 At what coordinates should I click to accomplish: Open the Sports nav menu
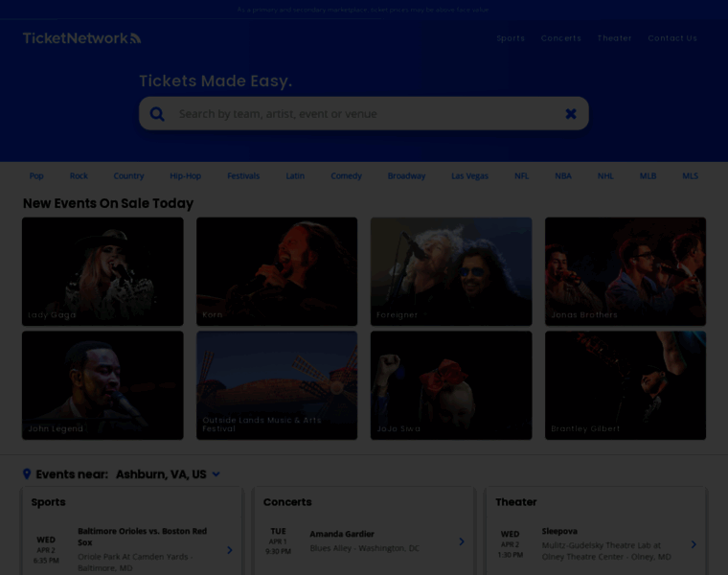point(511,38)
